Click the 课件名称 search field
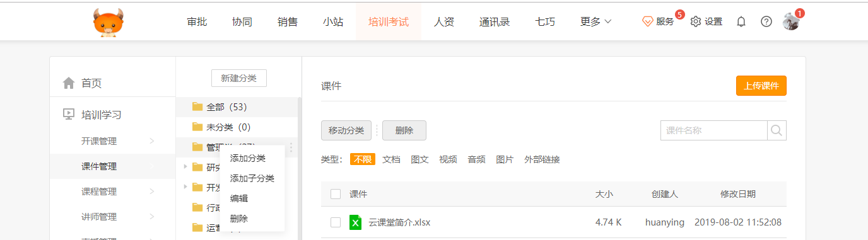Screen dimensions: 868x240 click(x=713, y=130)
